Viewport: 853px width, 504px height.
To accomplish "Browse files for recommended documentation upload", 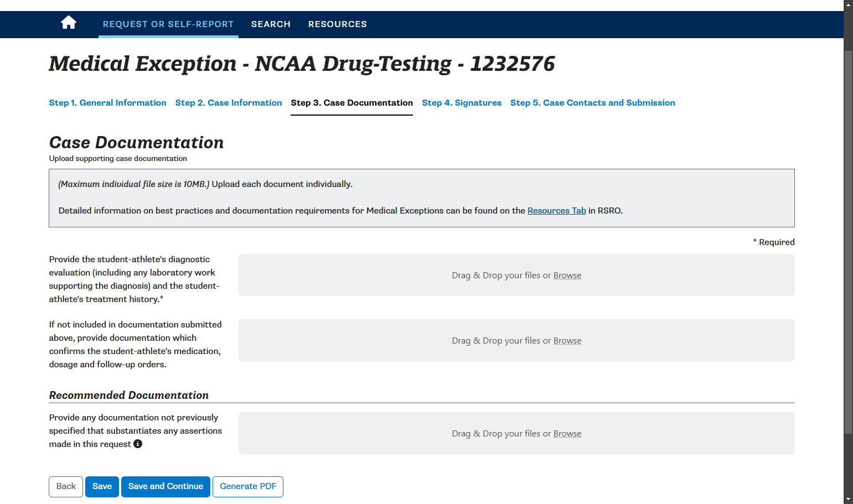I will [567, 434].
